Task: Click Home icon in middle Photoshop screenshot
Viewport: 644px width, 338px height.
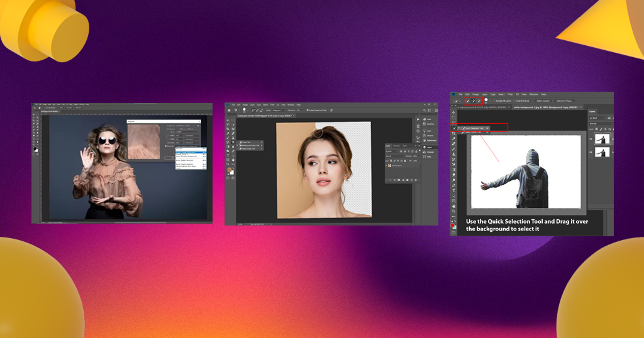Action: 229,111
